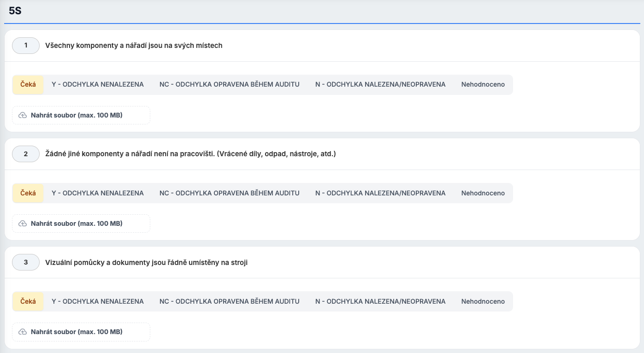Choose "NC - ODCHYLKA OPRAVENA BĚHEM AUDITU" for question 1
644x353 pixels.
tap(229, 85)
